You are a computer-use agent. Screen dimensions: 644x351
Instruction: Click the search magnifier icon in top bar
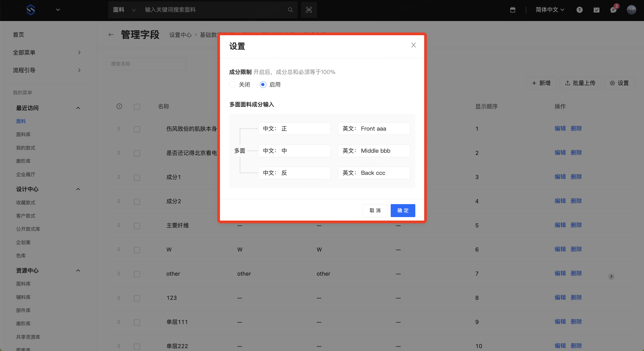(290, 10)
